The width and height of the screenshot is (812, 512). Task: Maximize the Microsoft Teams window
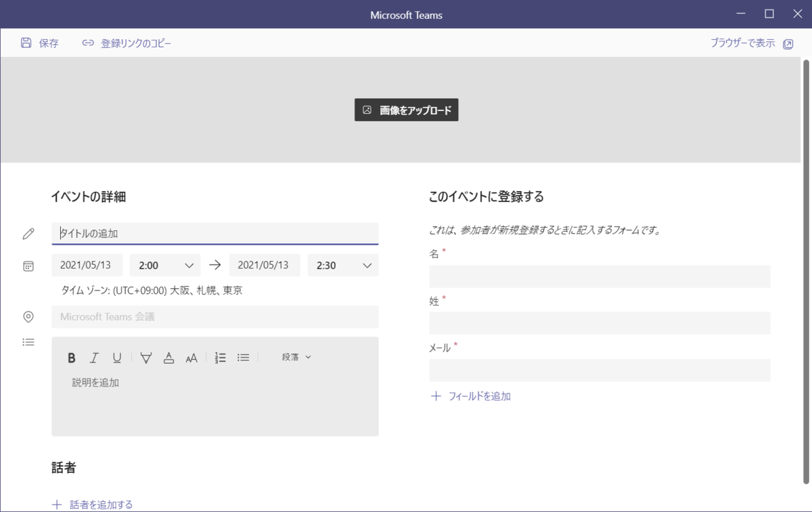[769, 14]
